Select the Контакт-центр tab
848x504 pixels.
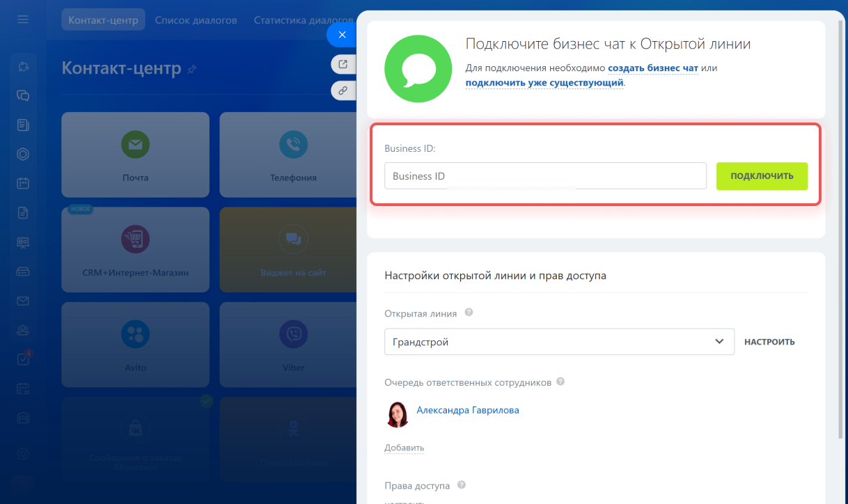pos(103,20)
